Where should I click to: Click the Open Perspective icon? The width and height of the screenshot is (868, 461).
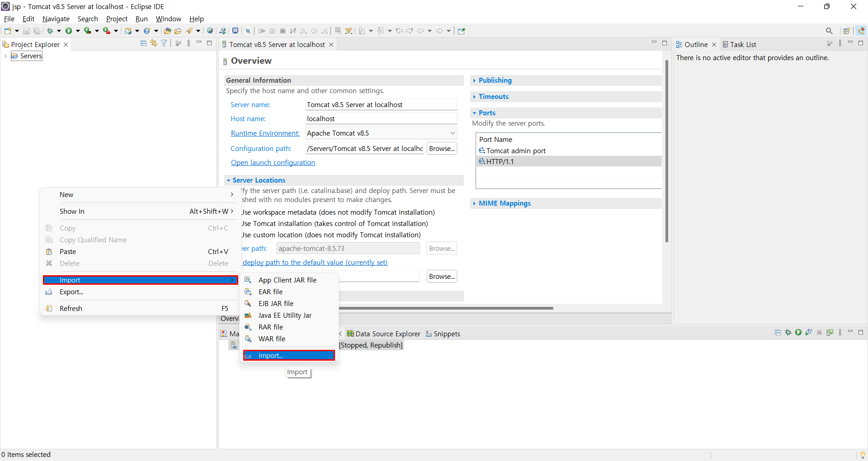coord(846,31)
